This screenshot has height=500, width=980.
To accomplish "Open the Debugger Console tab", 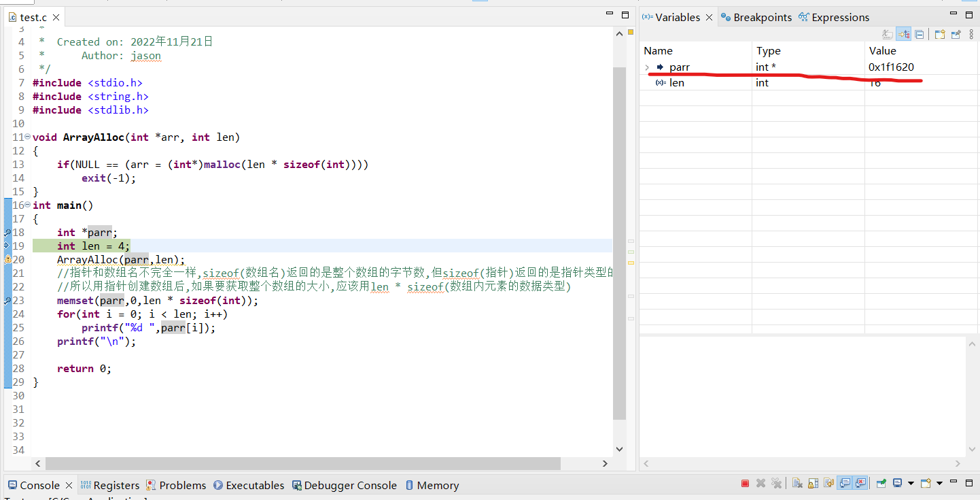I will pyautogui.click(x=345, y=485).
